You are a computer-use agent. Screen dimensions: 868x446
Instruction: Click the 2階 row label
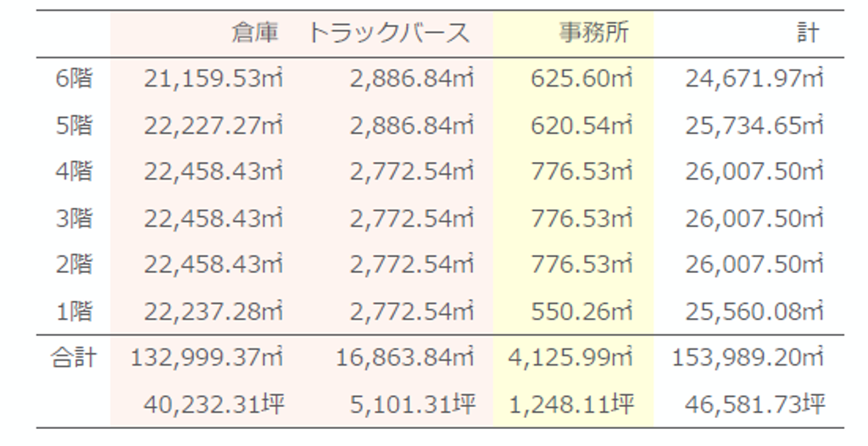tap(74, 265)
